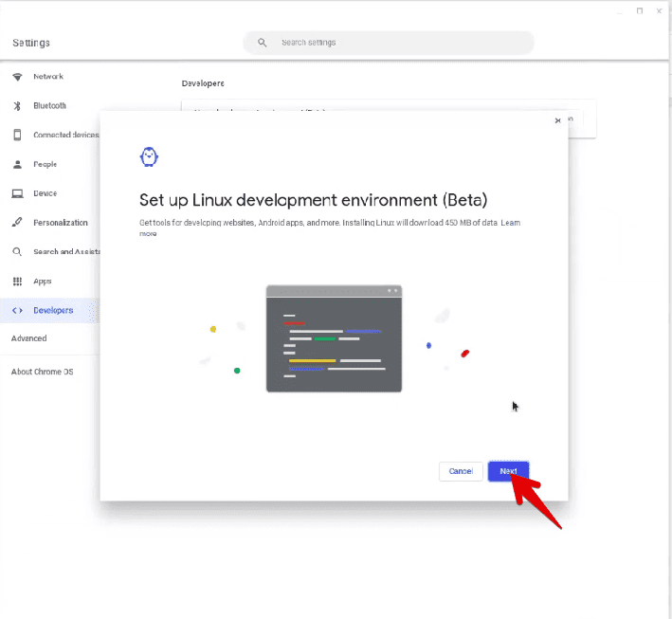The width and height of the screenshot is (672, 619).
Task: Click the Linux penguin icon in dialog
Action: [149, 157]
